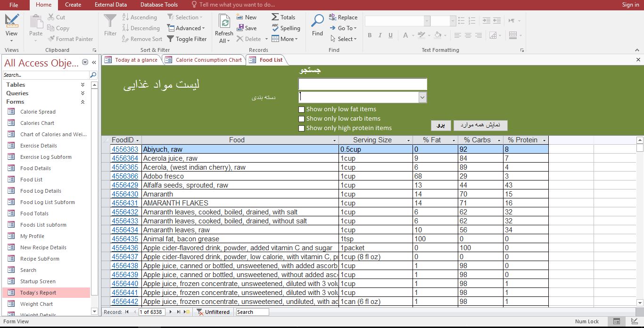Open the View button in the ribbon
Viewport: 644px width, 328px height.
(12, 28)
